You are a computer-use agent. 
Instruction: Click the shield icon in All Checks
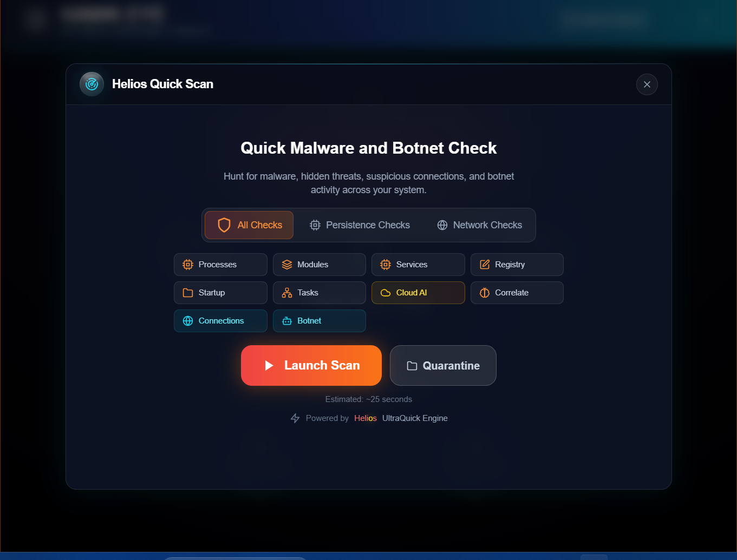pyautogui.click(x=224, y=225)
